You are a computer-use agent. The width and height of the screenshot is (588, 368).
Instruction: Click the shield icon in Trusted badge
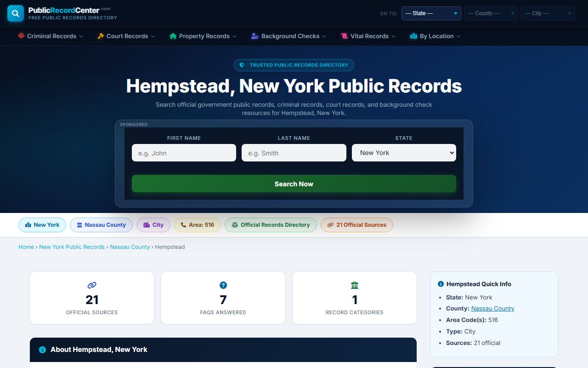[x=242, y=65]
